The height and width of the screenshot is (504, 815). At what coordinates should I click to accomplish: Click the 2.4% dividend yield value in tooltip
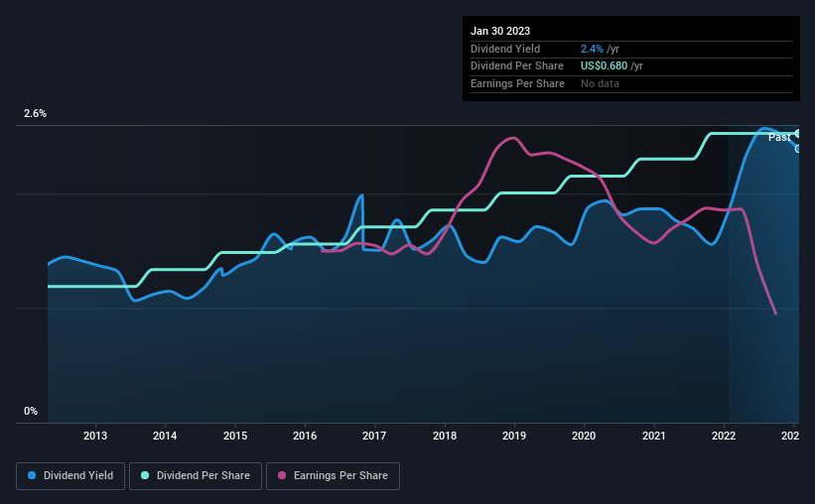tap(592, 49)
